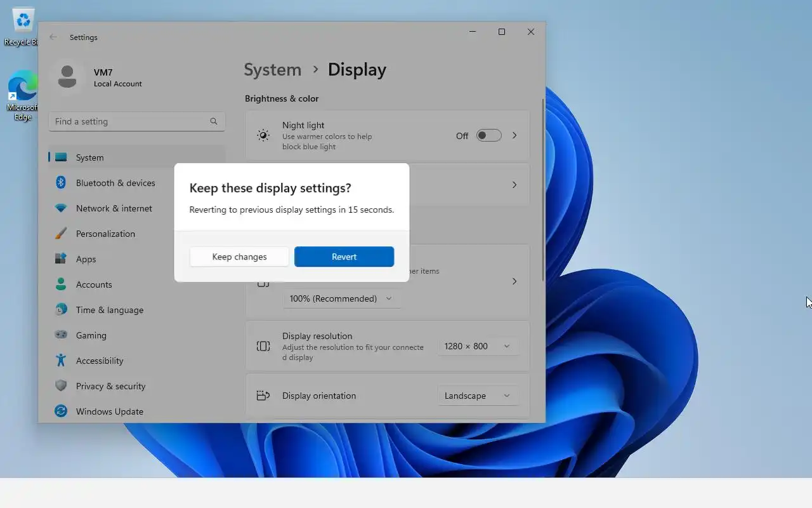812x508 pixels.
Task: Open the 100% (Recommended) scale dropdown
Action: click(341, 298)
